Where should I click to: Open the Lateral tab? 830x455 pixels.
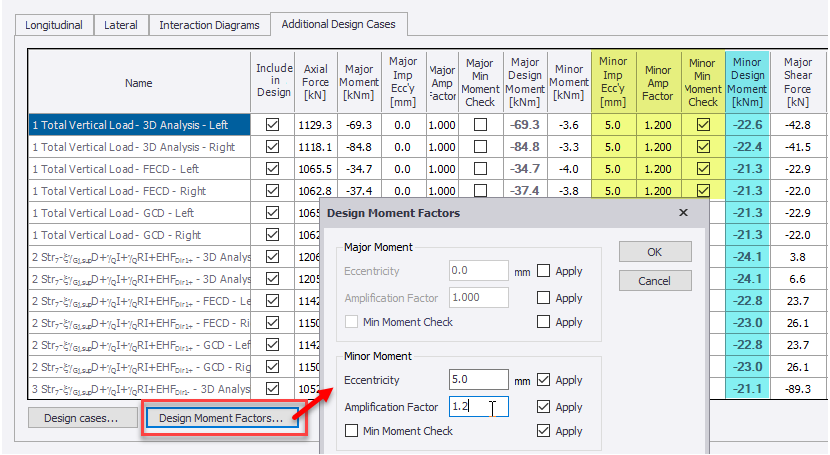click(122, 25)
